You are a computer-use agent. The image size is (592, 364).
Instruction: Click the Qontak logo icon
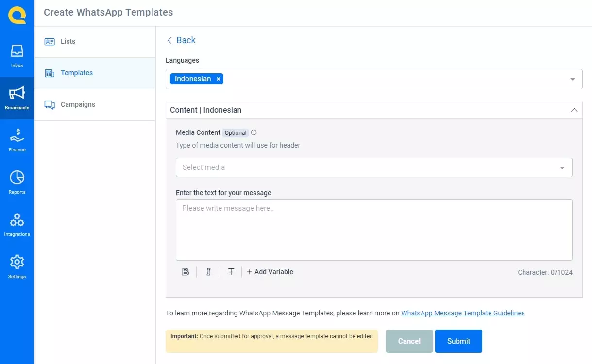[17, 15]
